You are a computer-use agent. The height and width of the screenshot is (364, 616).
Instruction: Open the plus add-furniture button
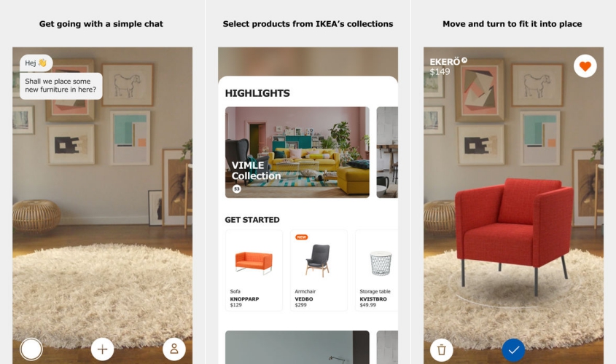coord(102,349)
